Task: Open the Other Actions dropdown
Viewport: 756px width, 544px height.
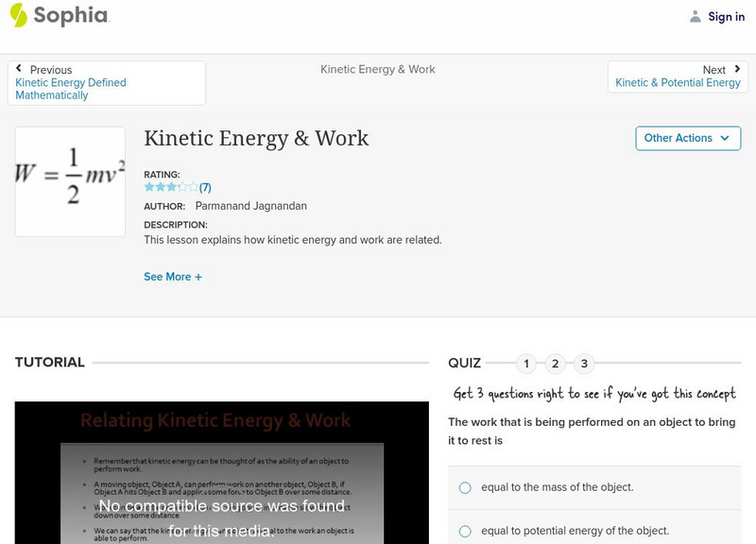Action: click(687, 138)
